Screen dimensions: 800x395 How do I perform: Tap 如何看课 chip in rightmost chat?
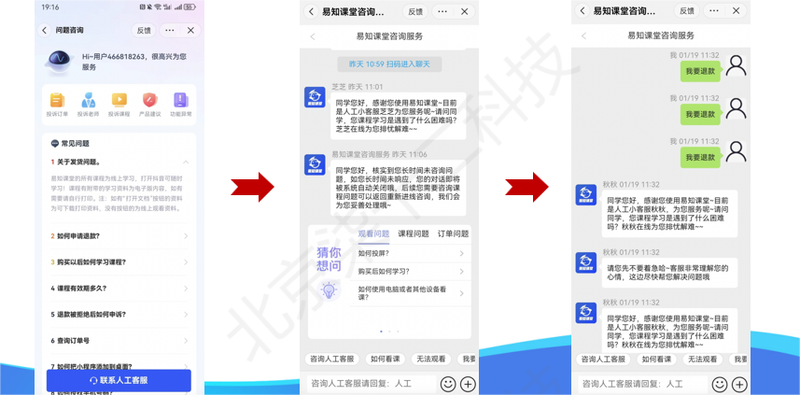[x=656, y=359]
